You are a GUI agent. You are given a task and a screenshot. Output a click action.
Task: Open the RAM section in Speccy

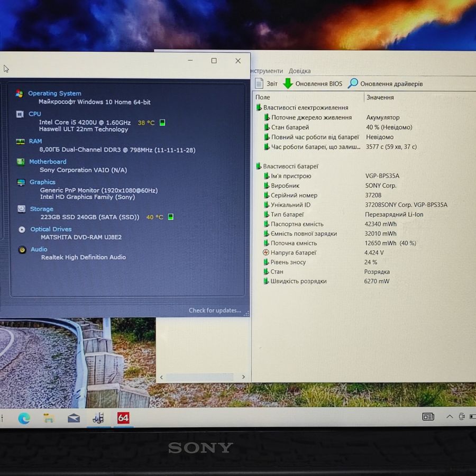point(35,141)
